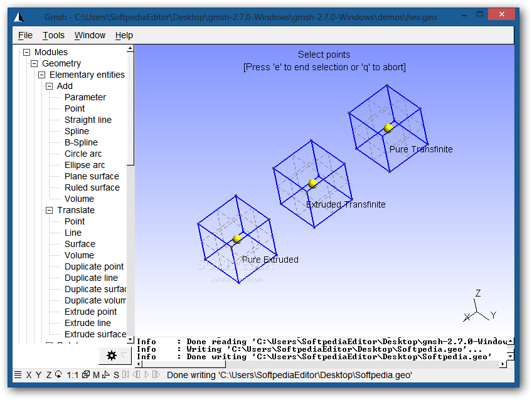Select Volume under Translate
This screenshot has height=400, width=532.
(x=79, y=255)
